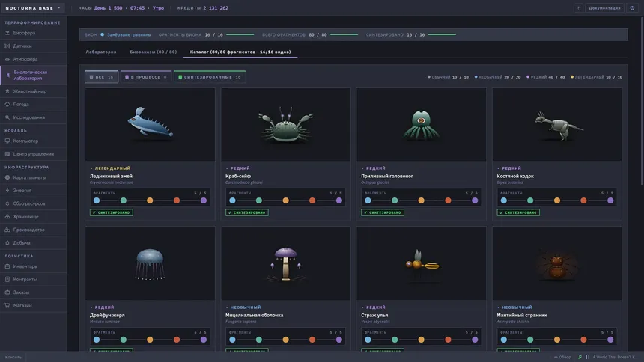Filter by ЛЕГЕНДАРНЫЙ rarity legend
Screen dimensions: 644x362
(596, 77)
